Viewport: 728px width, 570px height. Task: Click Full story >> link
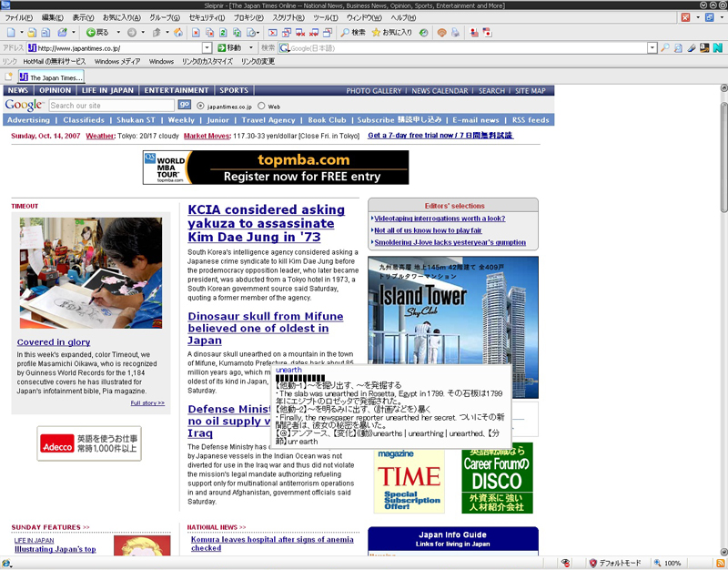[147, 403]
